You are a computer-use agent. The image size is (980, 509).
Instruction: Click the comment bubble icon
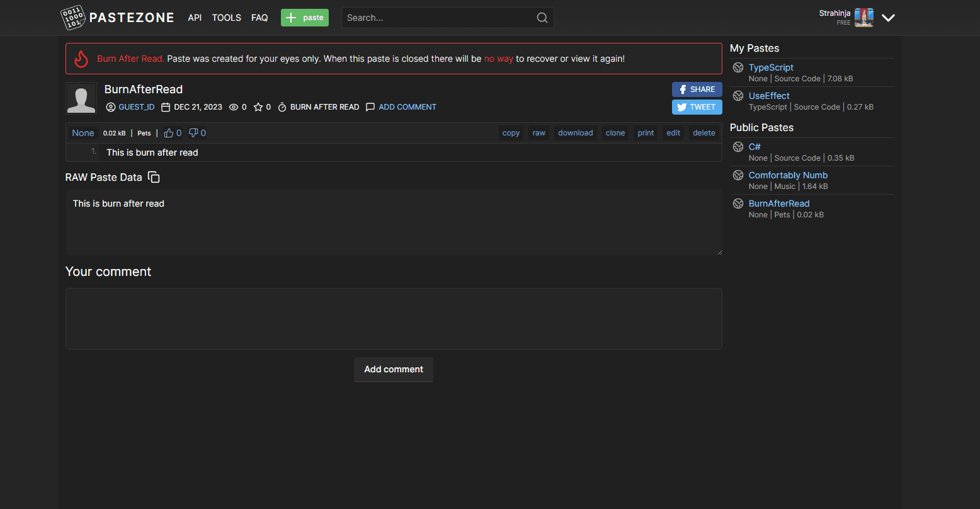point(370,107)
